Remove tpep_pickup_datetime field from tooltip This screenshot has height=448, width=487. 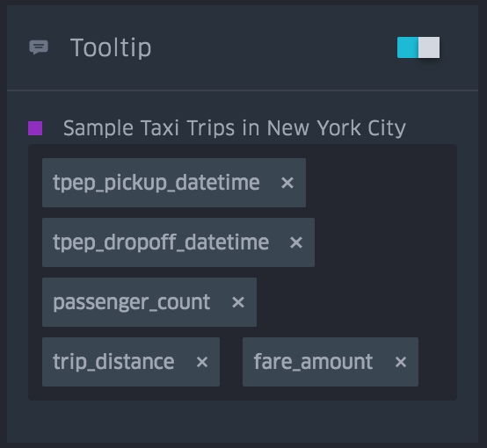click(x=287, y=183)
